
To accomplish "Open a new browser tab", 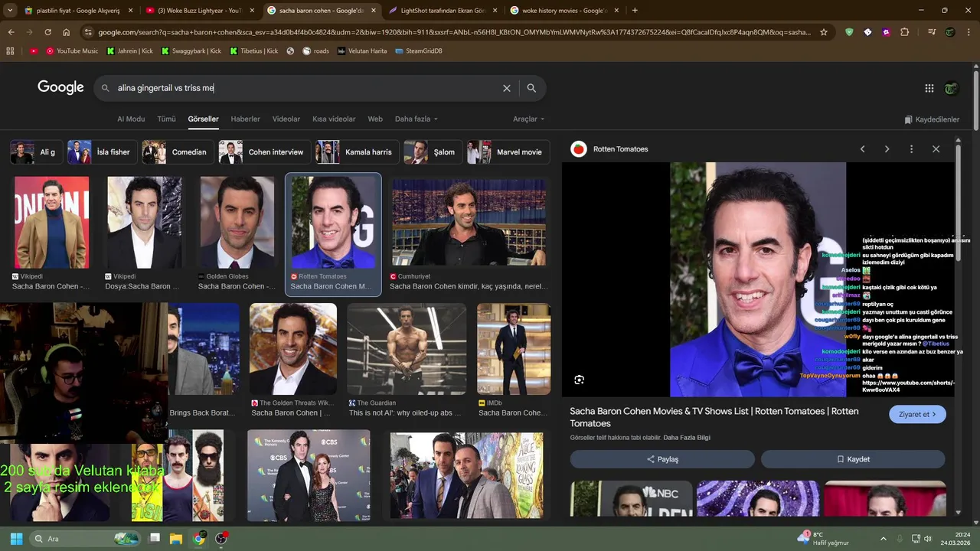I will point(635,11).
